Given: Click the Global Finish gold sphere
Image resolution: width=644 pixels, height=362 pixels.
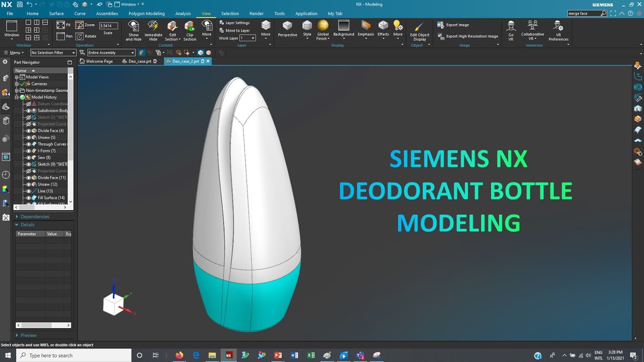Looking at the screenshot, I should [323, 25].
